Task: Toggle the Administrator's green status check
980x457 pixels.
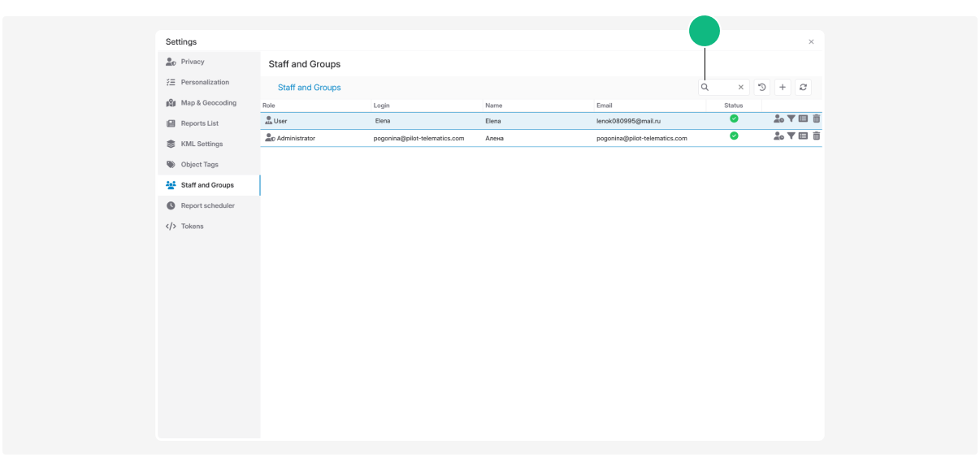Action: (x=734, y=136)
